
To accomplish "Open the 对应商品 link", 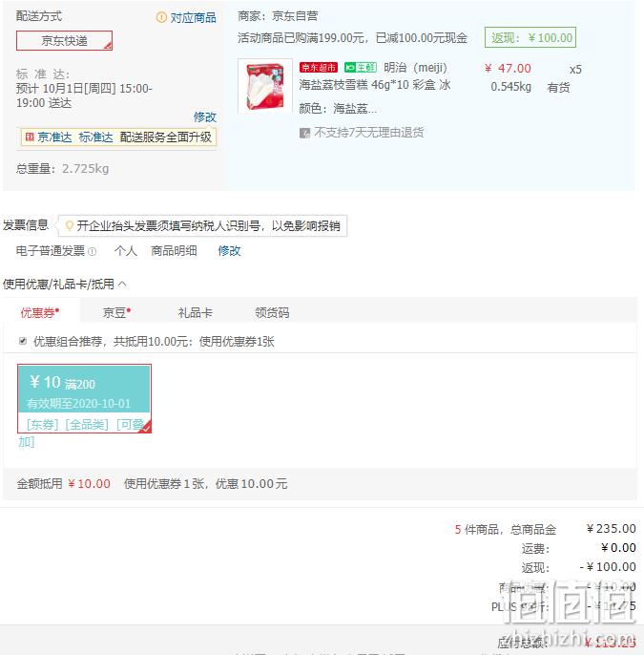I will point(194,17).
